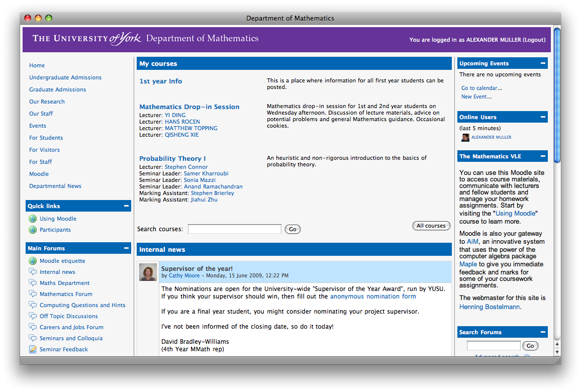This screenshot has height=392, width=581.
Task: Click Alexander Muller's avatar in Online Users
Action: [x=465, y=137]
